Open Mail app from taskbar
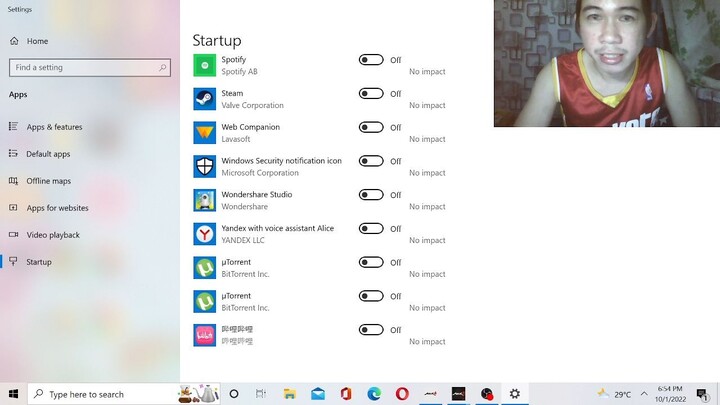Viewport: 720px width, 405px height. click(318, 394)
